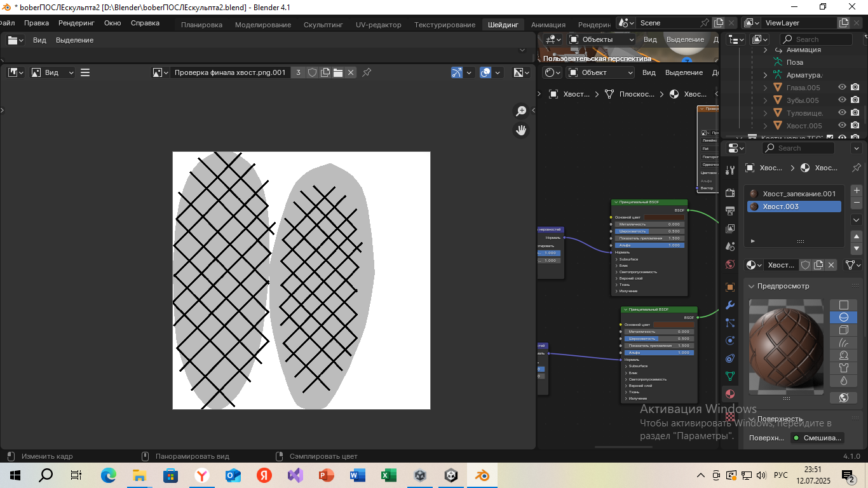Open the Object Constraints properties tab
Screen dimensions: 868x488
pyautogui.click(x=730, y=358)
